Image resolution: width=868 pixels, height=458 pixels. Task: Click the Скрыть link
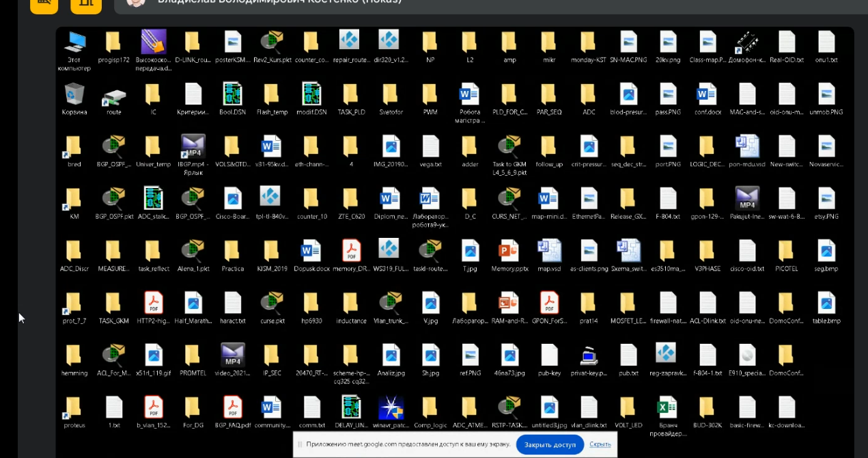click(x=600, y=444)
